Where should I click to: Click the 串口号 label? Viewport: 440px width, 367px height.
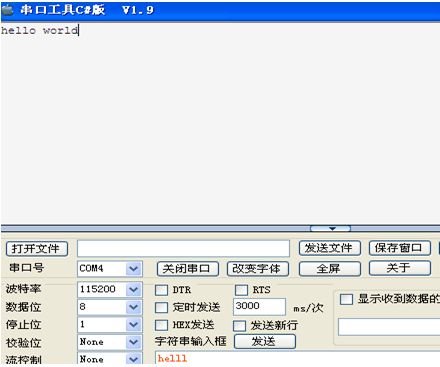coord(27,268)
